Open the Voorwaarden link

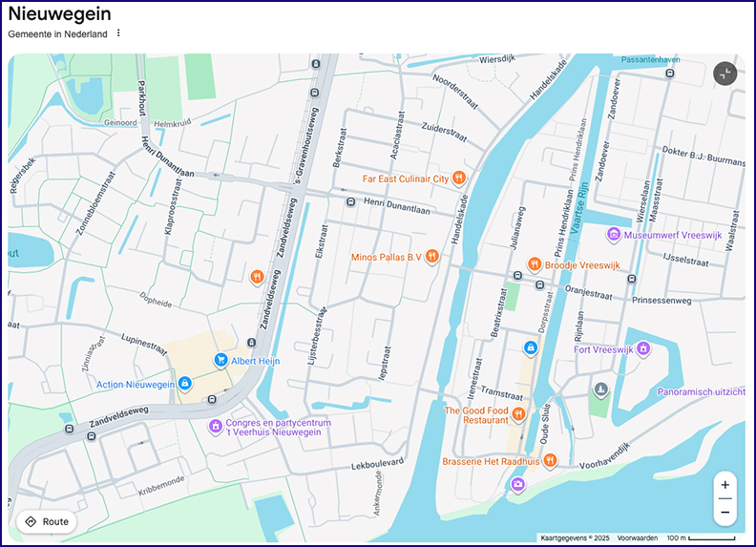point(637,538)
